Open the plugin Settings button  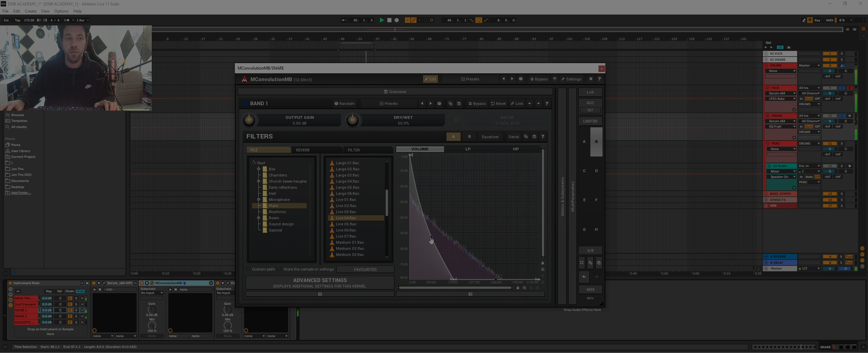(x=571, y=79)
